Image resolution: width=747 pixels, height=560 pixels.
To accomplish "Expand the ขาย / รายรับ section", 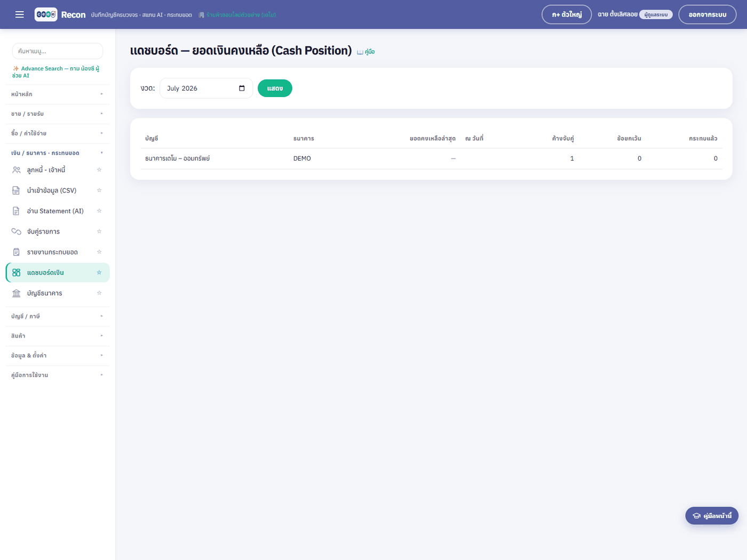I will point(58,114).
